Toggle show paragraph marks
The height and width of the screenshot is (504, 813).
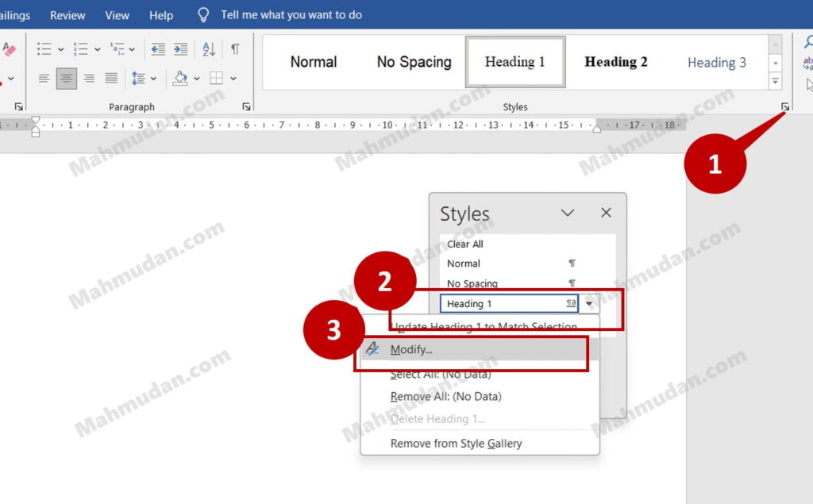[x=235, y=49]
